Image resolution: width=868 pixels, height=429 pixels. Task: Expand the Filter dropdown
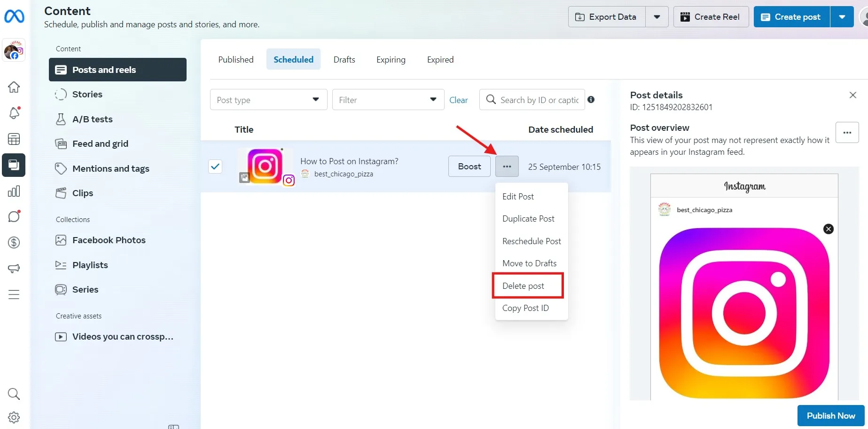pyautogui.click(x=388, y=100)
